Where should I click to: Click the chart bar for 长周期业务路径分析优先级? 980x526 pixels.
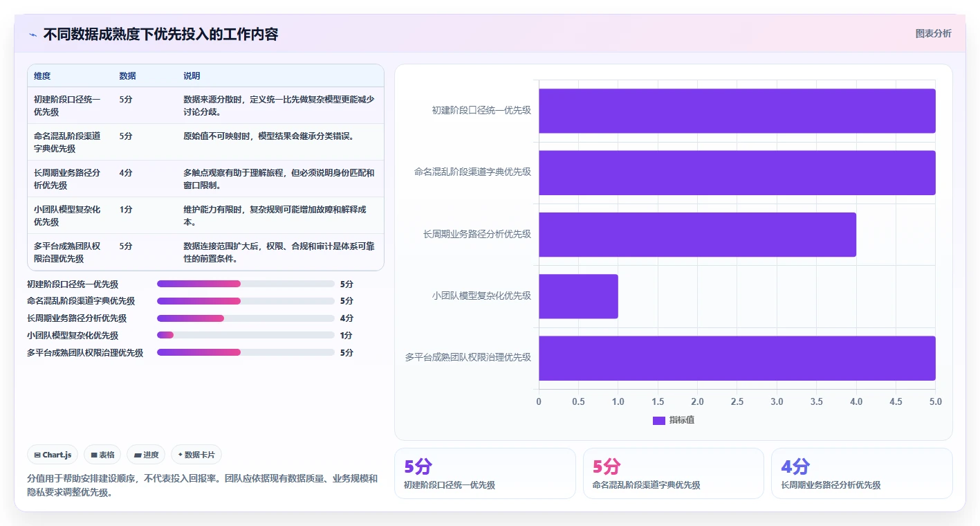697,235
